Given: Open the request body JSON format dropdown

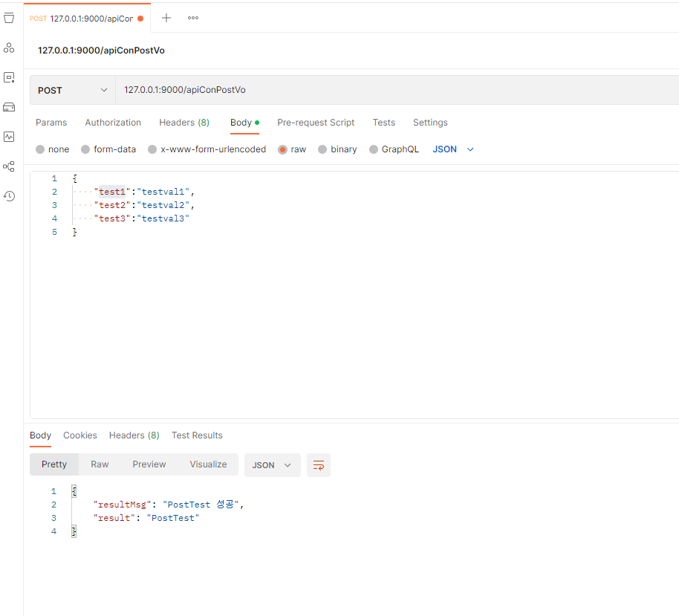Looking at the screenshot, I should click(453, 149).
